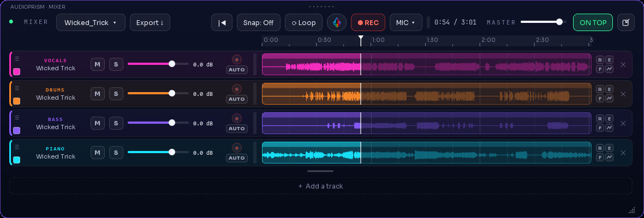
Task: Toggle AUTO on the Bass track
Action: tap(236, 129)
